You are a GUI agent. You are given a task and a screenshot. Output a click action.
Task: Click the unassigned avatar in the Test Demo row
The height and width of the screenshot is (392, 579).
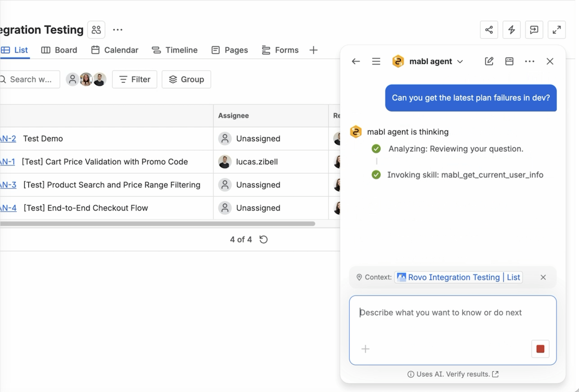click(225, 139)
